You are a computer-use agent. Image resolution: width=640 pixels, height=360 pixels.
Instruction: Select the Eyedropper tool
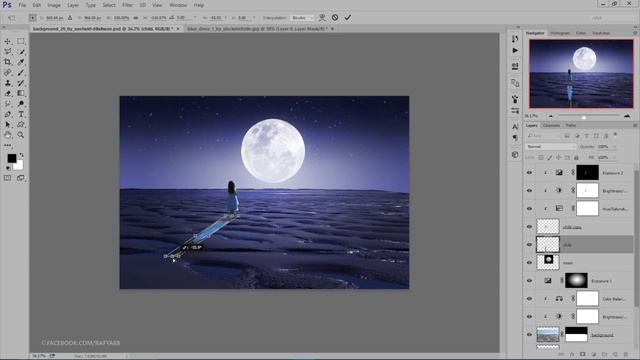tap(21, 62)
